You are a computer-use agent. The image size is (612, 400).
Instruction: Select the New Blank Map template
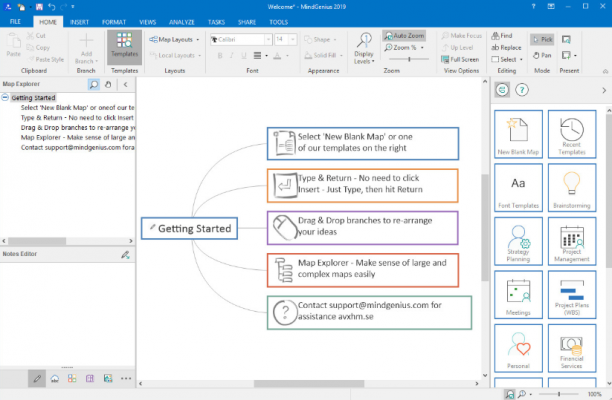[x=518, y=134]
